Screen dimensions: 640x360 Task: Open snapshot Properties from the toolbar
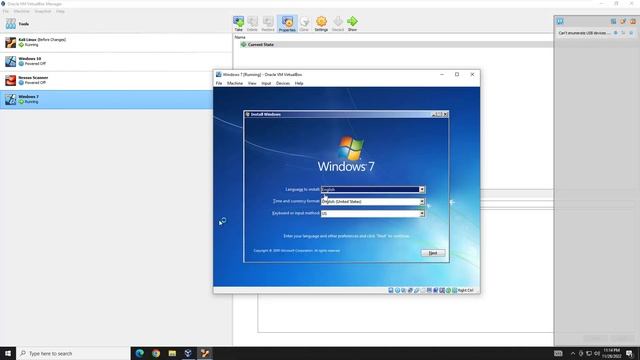click(x=287, y=24)
